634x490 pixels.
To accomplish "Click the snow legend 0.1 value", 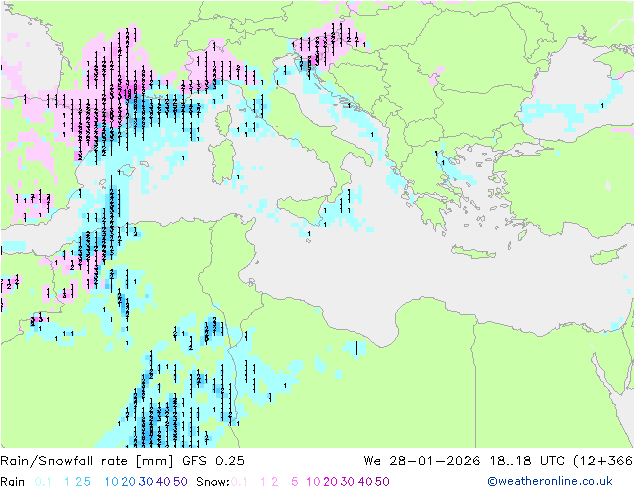I will coord(239,482).
